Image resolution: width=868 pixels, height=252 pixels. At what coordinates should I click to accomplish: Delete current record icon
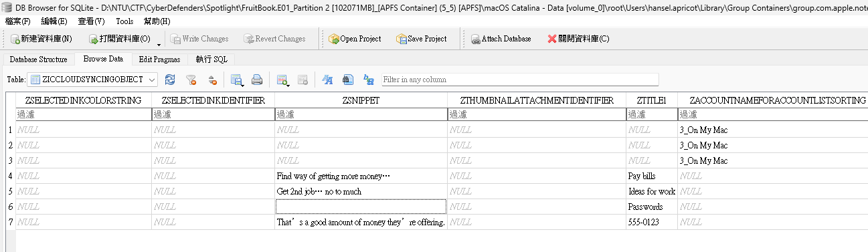coord(302,80)
